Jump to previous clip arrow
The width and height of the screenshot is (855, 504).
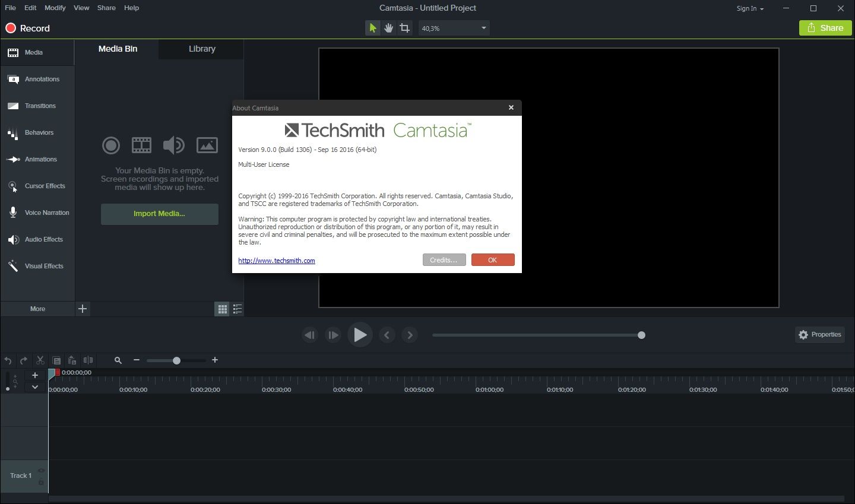click(x=387, y=335)
